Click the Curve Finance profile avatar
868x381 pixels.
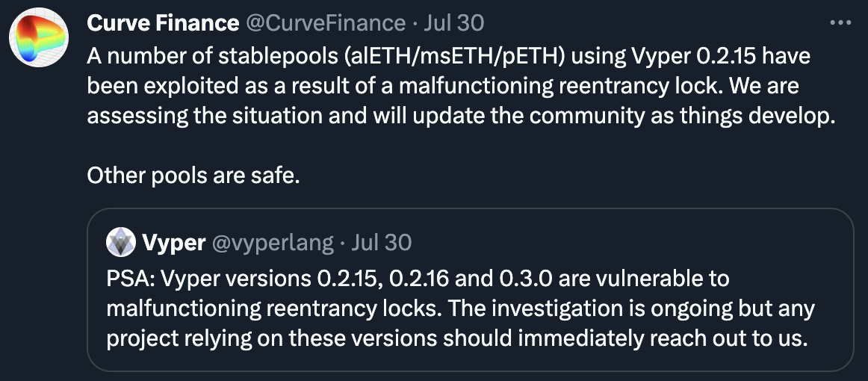pyautogui.click(x=39, y=40)
